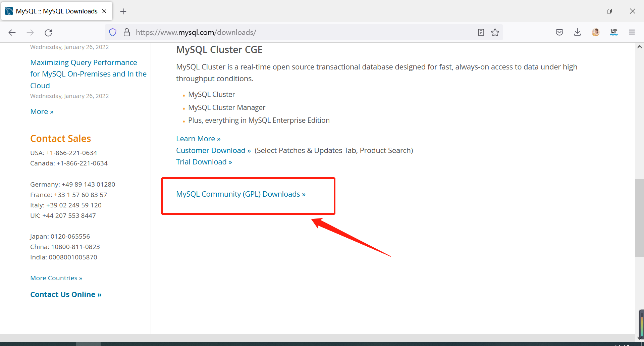Click the Japan phone number line
The height and width of the screenshot is (346, 644).
pyautogui.click(x=60, y=236)
